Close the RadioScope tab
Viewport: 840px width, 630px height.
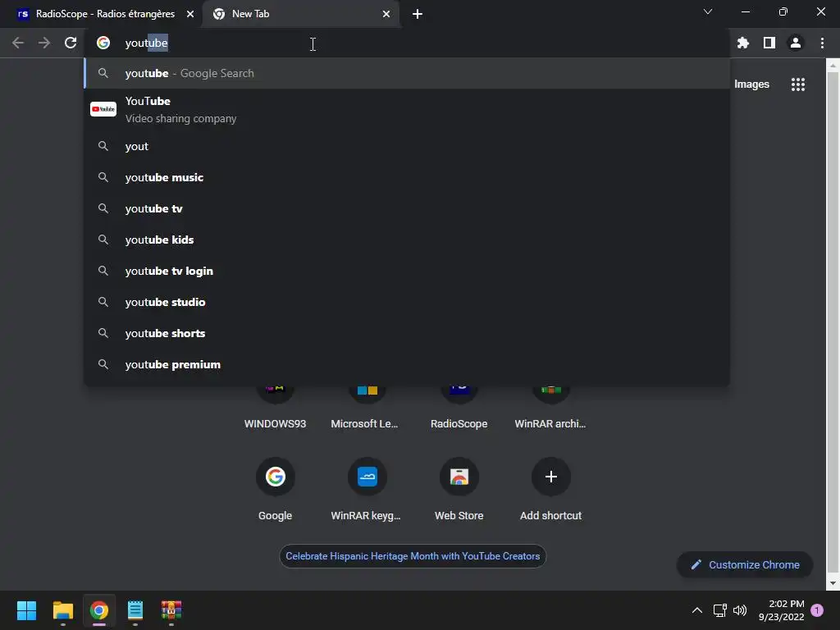pos(190,14)
